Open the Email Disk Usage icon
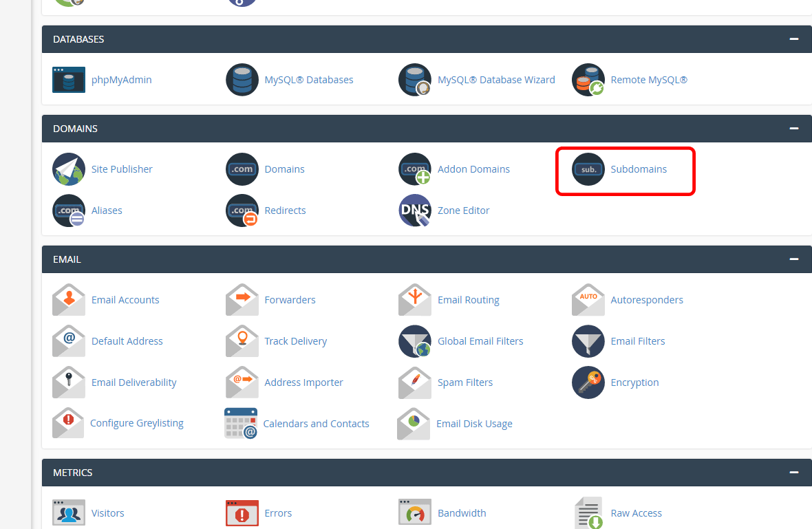812x529 pixels. click(414, 424)
